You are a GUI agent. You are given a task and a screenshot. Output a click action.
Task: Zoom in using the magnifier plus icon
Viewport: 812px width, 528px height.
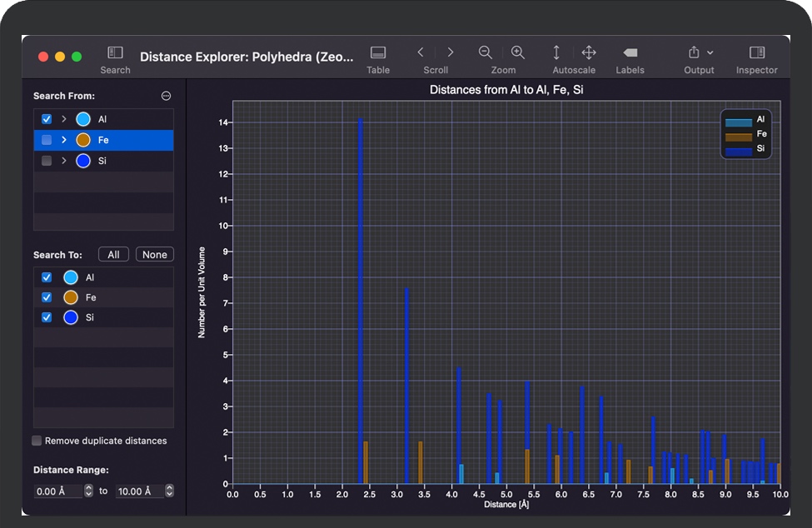click(x=518, y=52)
